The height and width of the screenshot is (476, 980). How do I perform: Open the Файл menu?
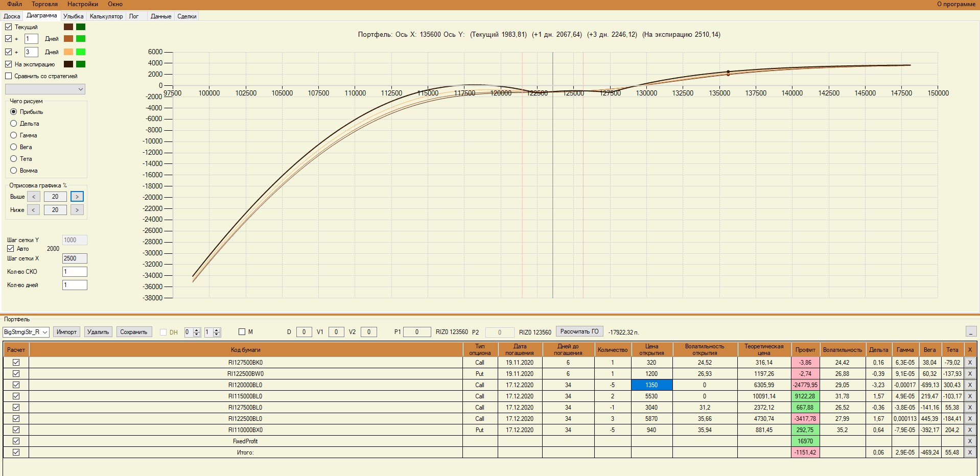point(14,4)
